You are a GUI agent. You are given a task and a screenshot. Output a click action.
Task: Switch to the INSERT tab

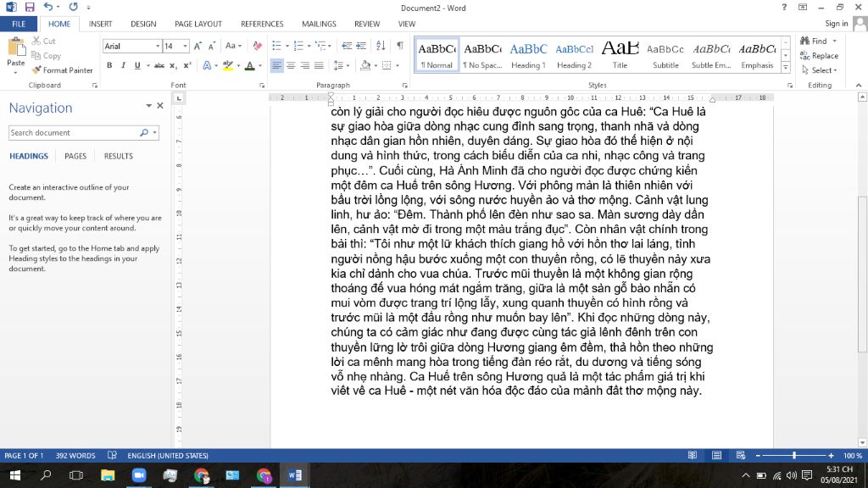[x=100, y=24]
